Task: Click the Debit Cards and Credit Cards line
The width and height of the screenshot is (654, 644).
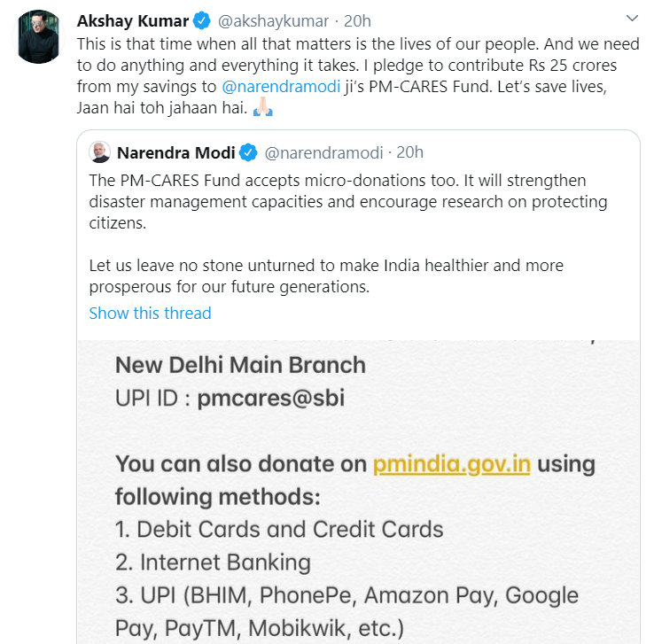Action: 279,530
